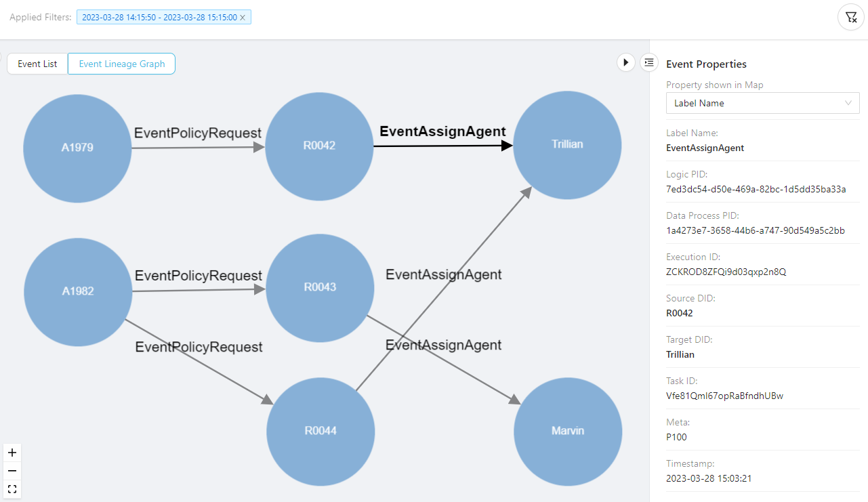The image size is (868, 502).
Task: Click the applied date range filter tag
Action: (159, 18)
